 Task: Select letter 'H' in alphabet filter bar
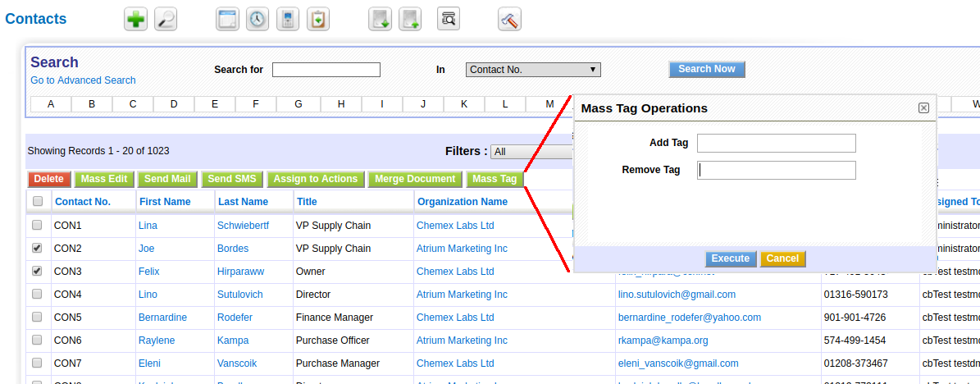(341, 104)
